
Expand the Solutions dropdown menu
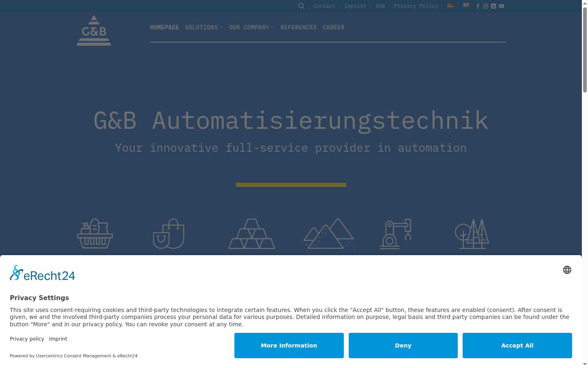coord(204,27)
